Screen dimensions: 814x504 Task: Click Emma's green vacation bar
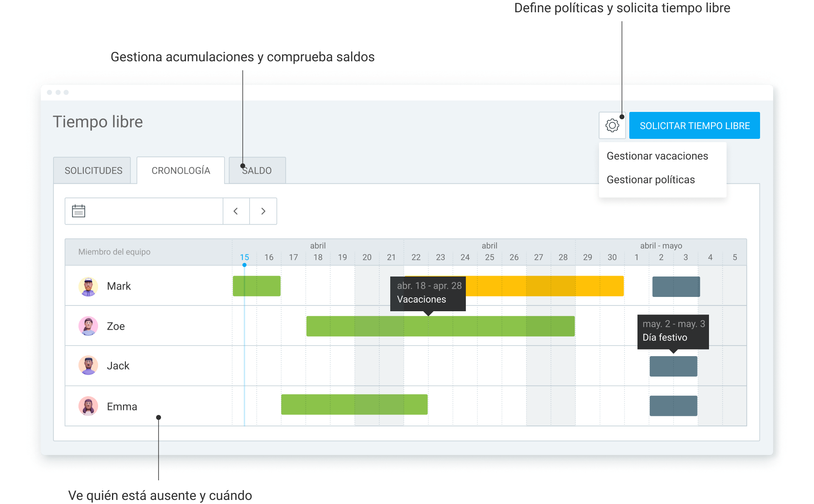tap(354, 404)
